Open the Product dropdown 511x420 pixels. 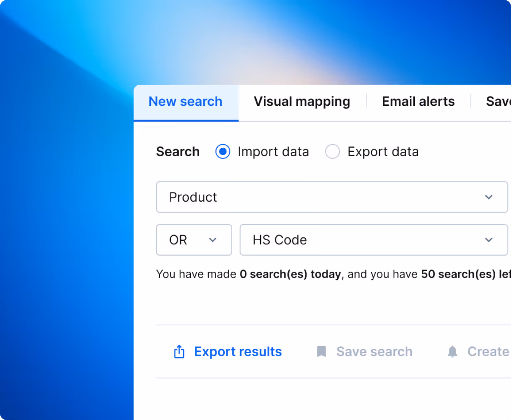coord(332,197)
